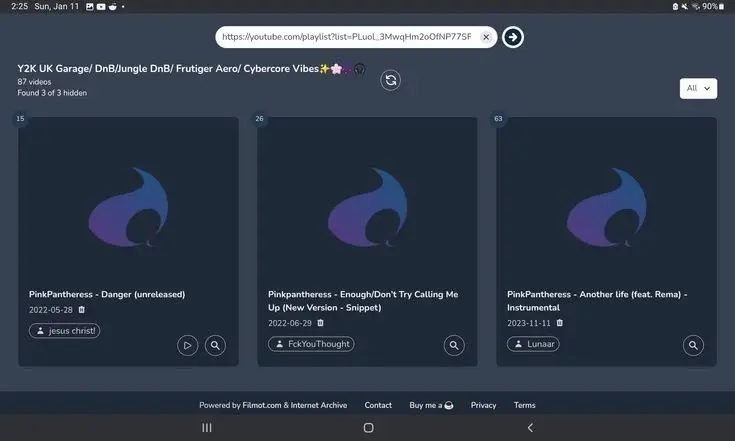Click the title PinkPantheress - Danger (unreleased)
Image resolution: width=735 pixels, height=441 pixels.
[107, 294]
